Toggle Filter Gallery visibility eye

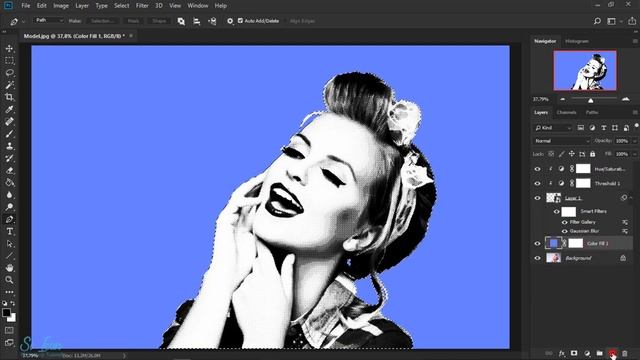tap(564, 222)
